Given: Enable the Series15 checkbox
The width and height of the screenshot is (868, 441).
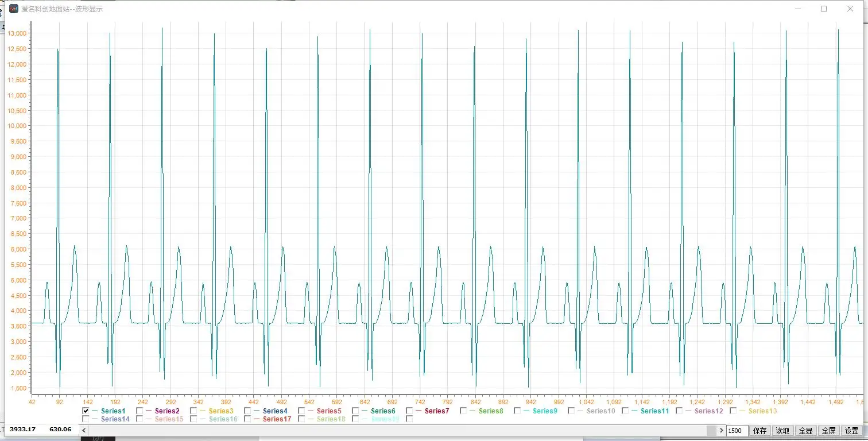Looking at the screenshot, I should tap(139, 419).
